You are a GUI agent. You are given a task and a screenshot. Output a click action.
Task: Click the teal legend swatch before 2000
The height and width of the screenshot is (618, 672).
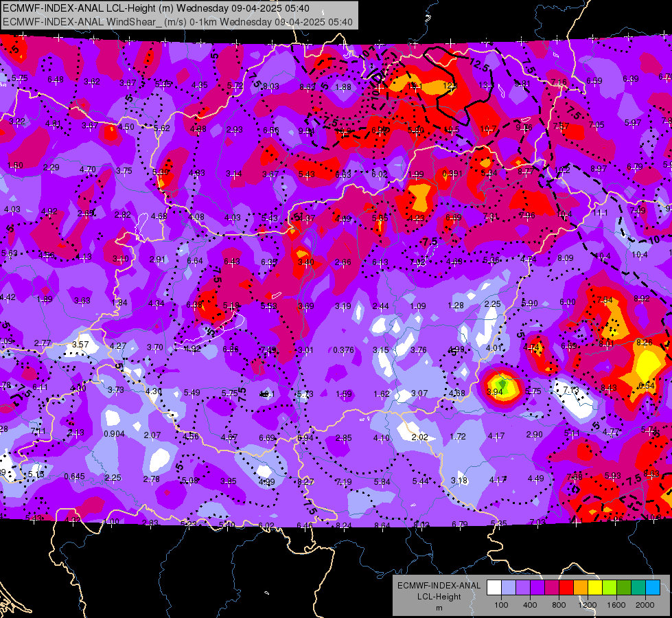[638, 588]
